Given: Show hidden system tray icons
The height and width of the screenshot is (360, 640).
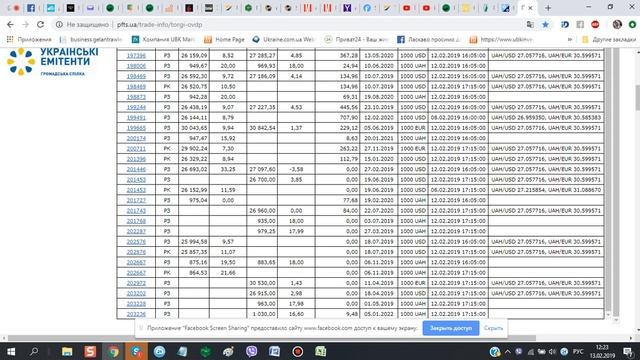Looking at the screenshot, I should coord(507,351).
